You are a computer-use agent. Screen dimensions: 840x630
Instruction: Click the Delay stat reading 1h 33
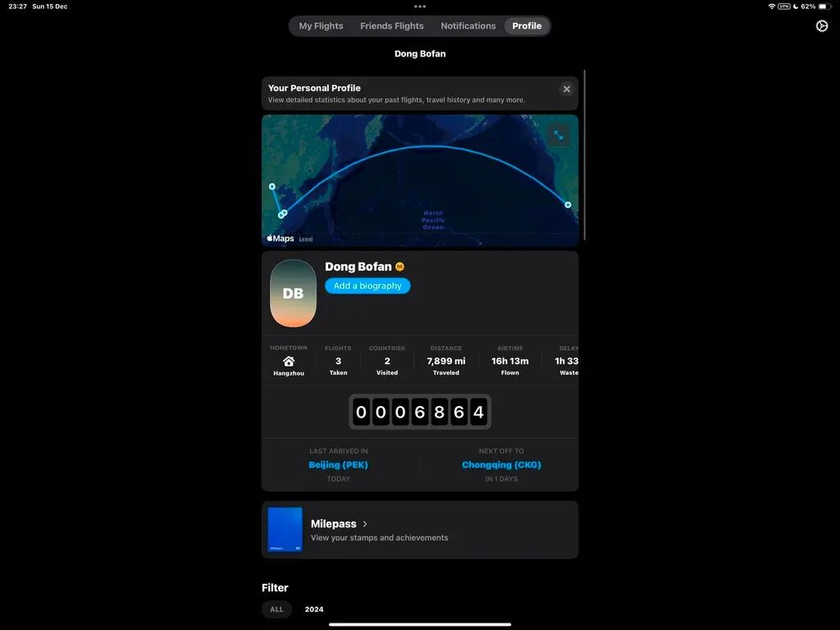566,361
